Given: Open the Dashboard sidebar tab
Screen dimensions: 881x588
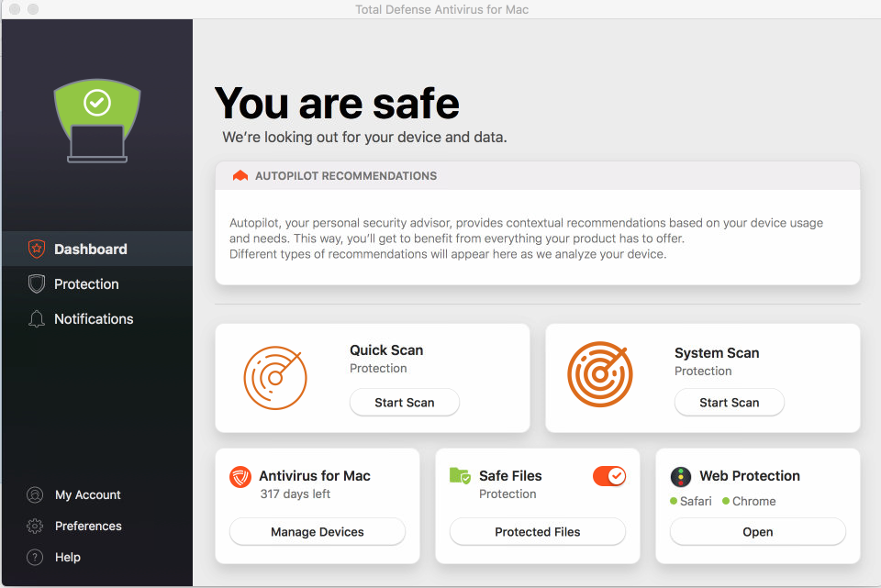Looking at the screenshot, I should 90,249.
